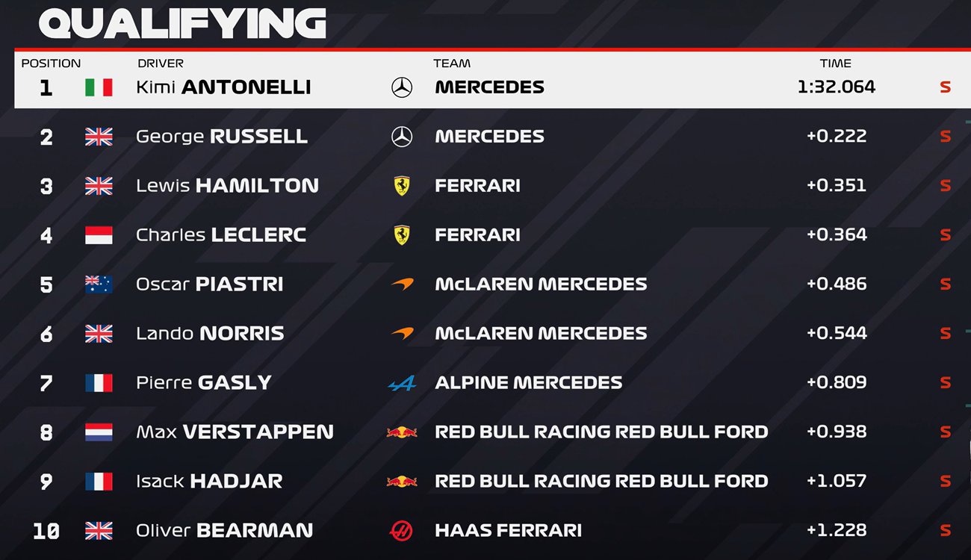Open driver name Isack HADJAR
The height and width of the screenshot is (560, 971).
coord(209,482)
